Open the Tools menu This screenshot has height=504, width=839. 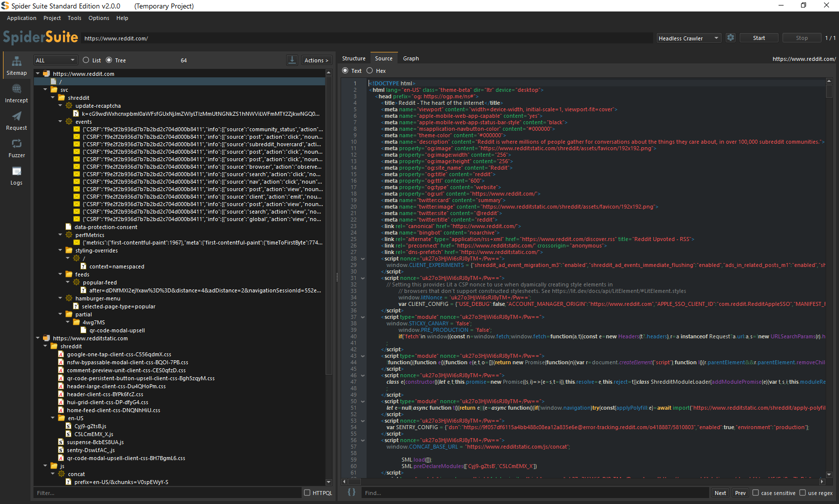74,18
